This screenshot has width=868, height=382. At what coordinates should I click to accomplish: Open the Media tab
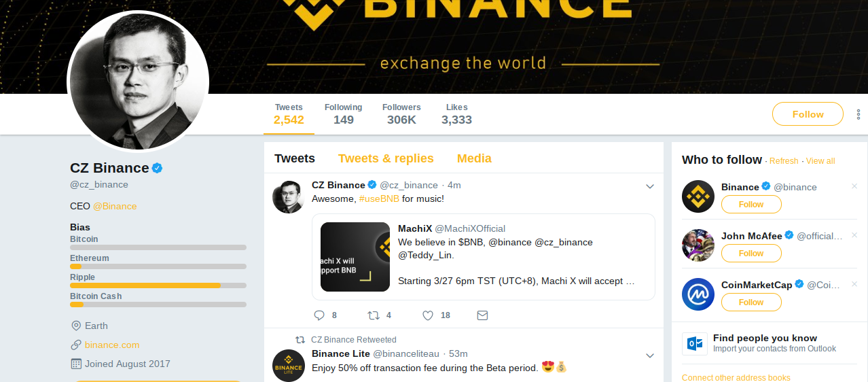[x=474, y=158]
